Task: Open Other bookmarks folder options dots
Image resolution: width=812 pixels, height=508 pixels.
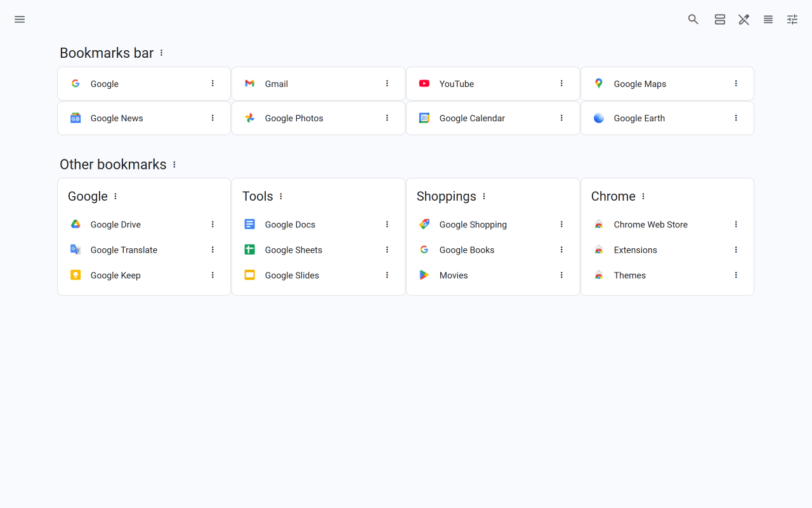Action: 174,164
